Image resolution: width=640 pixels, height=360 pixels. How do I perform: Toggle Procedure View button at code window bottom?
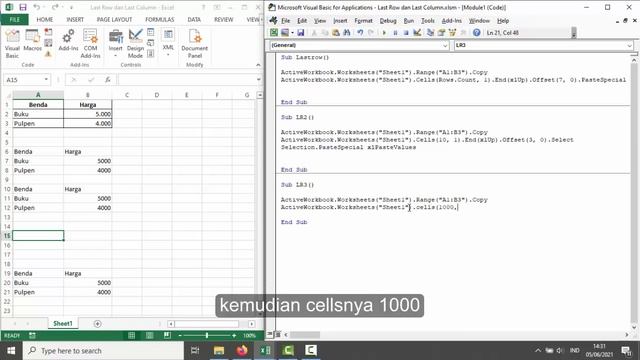click(270, 334)
